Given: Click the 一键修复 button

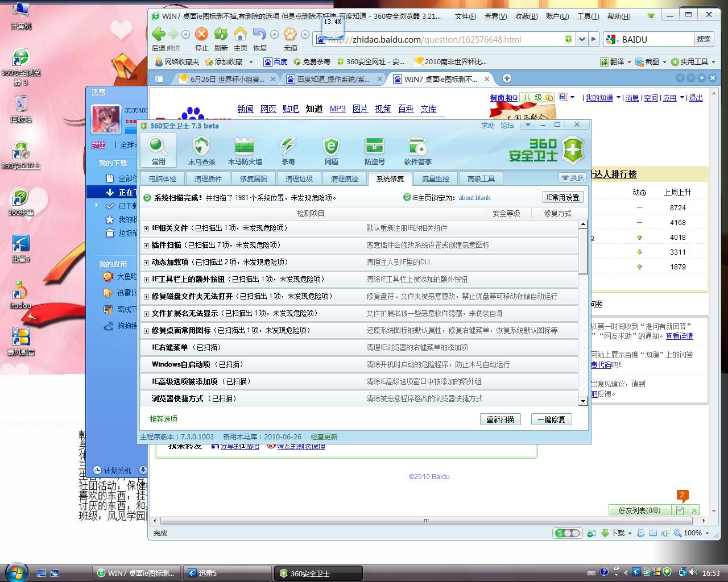Looking at the screenshot, I should tap(551, 419).
